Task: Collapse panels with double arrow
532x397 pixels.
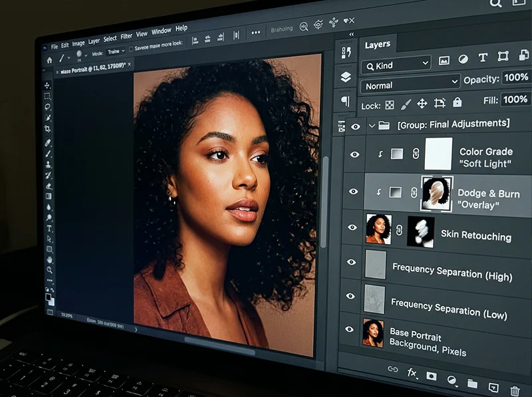Action: [352, 35]
